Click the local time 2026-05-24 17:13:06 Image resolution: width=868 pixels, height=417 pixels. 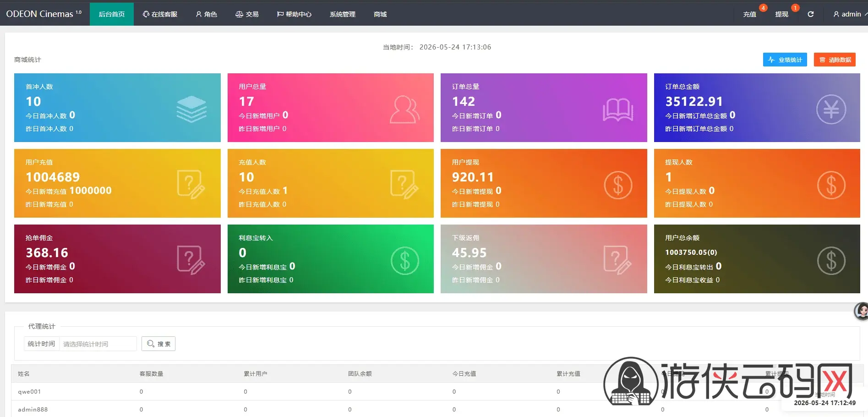(455, 47)
